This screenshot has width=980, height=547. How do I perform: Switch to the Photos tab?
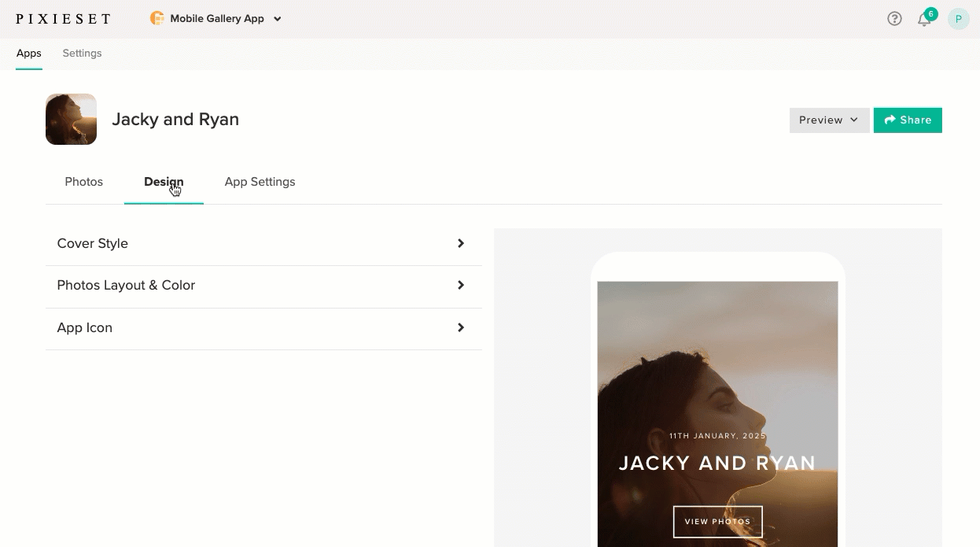point(84,182)
